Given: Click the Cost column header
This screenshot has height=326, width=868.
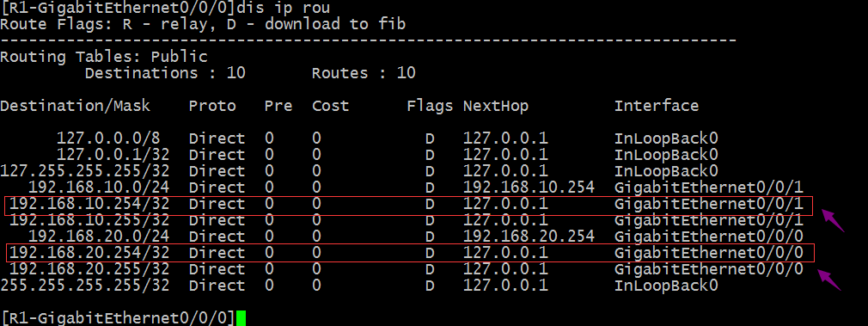Looking at the screenshot, I should pyautogui.click(x=331, y=106).
